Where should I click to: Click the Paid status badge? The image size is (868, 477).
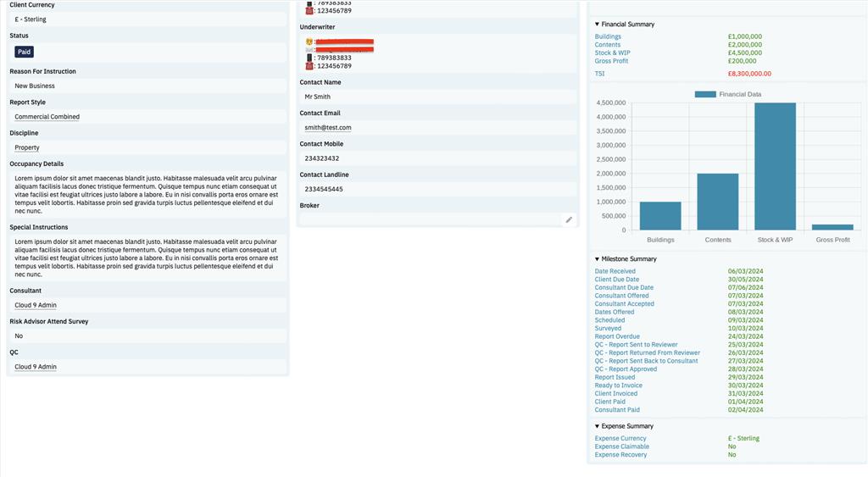click(x=25, y=52)
